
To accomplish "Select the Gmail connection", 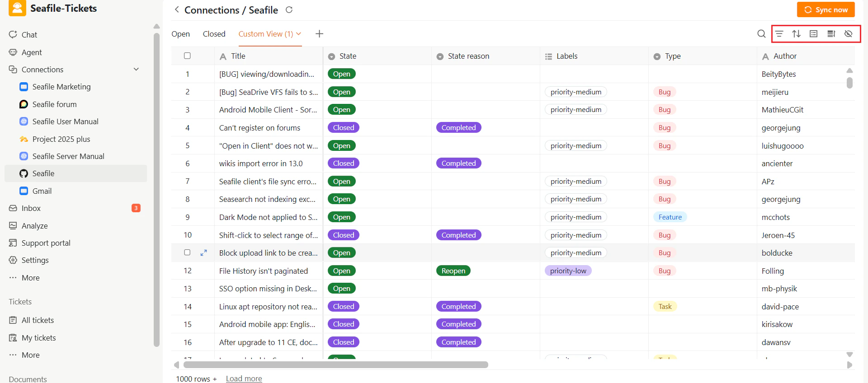I will click(42, 191).
